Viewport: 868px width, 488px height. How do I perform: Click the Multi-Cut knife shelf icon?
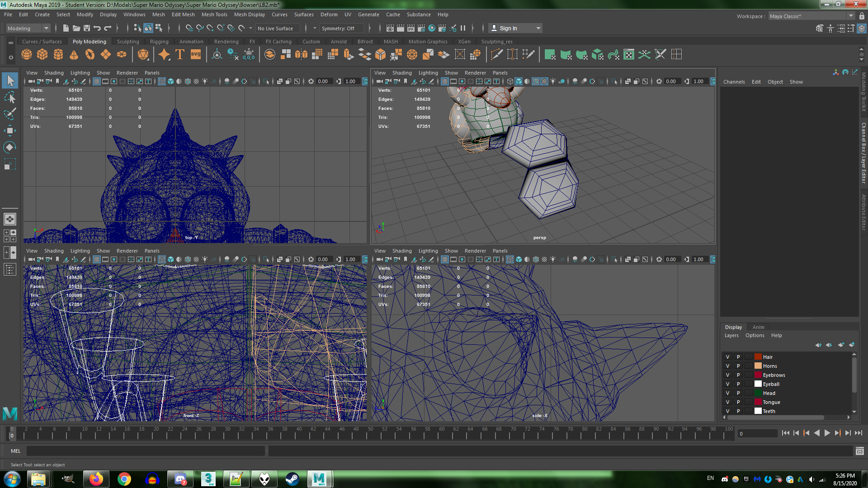coord(496,55)
